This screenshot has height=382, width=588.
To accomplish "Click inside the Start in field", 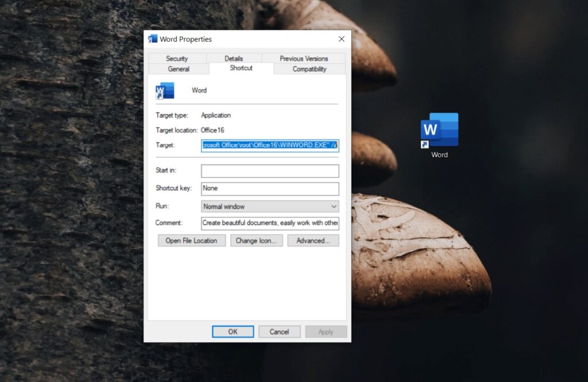I will click(269, 171).
